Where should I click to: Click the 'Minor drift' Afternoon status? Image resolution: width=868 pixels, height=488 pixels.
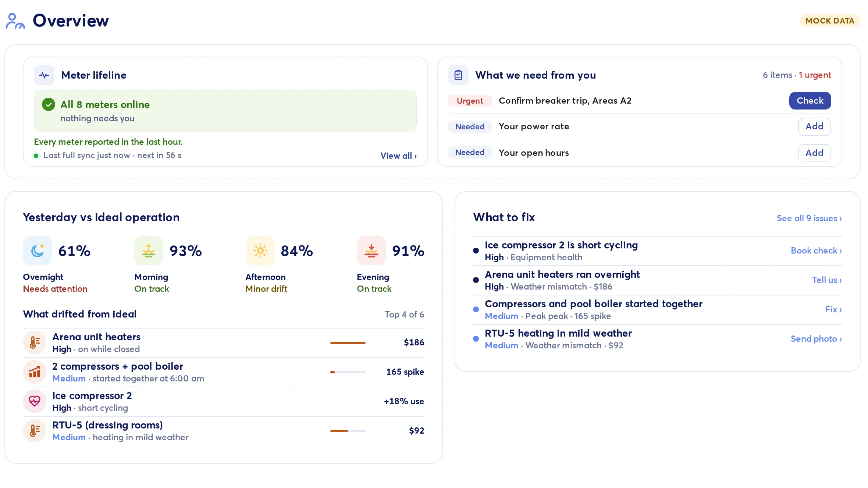point(266,289)
